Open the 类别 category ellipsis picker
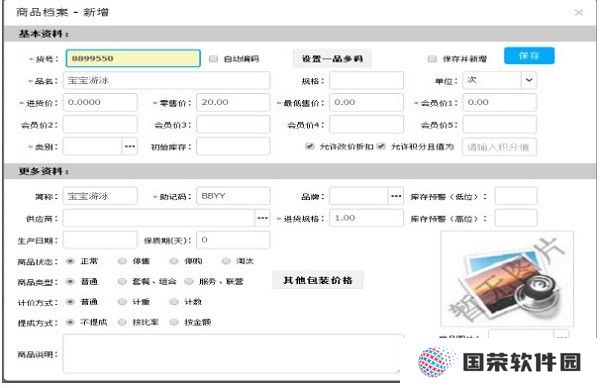The image size is (600, 388). click(x=129, y=147)
